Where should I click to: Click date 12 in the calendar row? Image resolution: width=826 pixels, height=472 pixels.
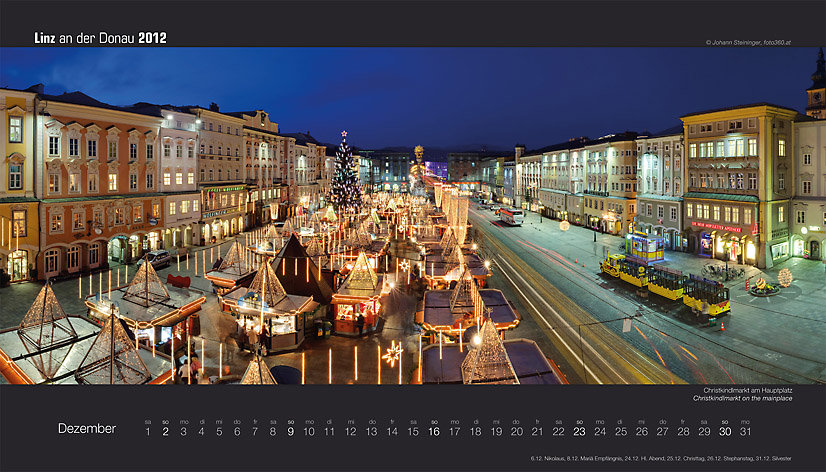(x=350, y=432)
